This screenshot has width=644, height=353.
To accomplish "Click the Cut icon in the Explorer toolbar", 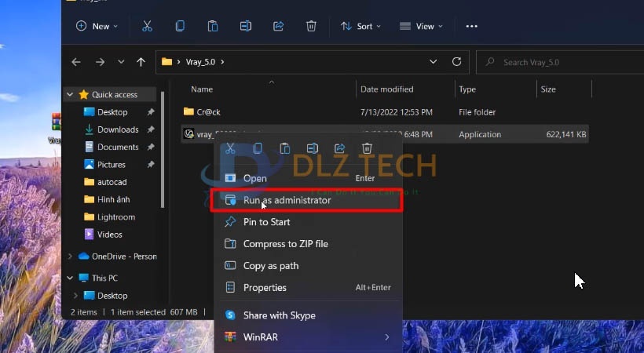I will [147, 26].
